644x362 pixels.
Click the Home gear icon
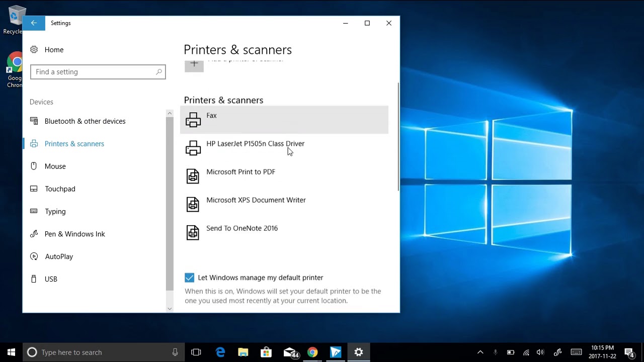[34, 50]
